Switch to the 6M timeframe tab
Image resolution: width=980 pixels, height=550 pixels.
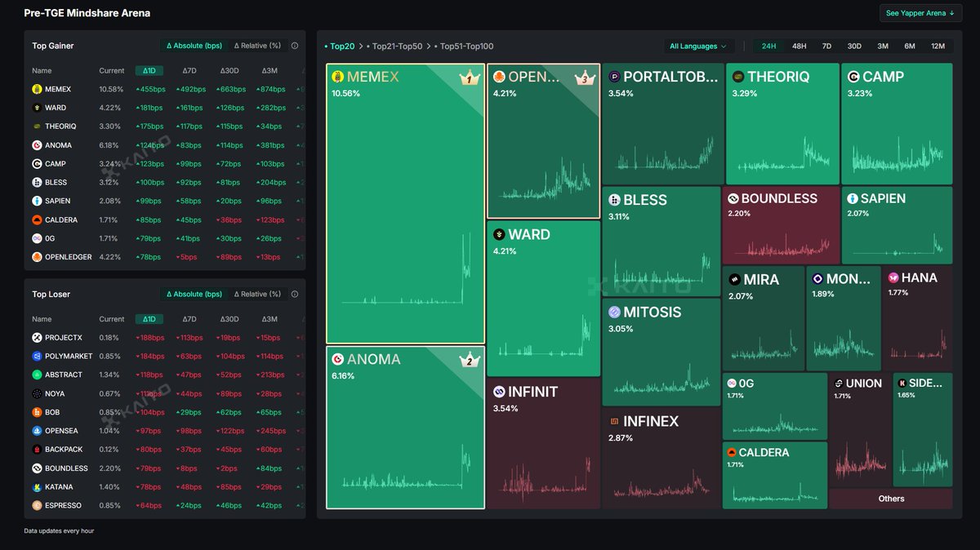910,47
